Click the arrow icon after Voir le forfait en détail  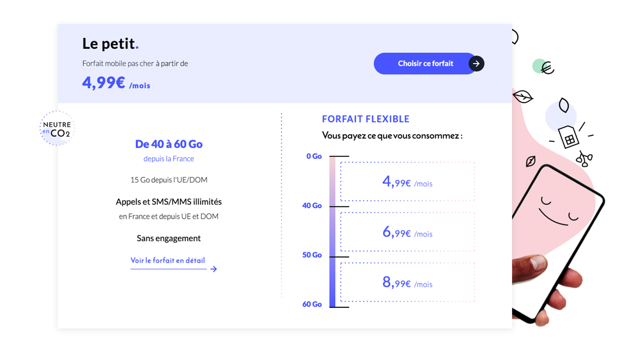click(x=214, y=269)
